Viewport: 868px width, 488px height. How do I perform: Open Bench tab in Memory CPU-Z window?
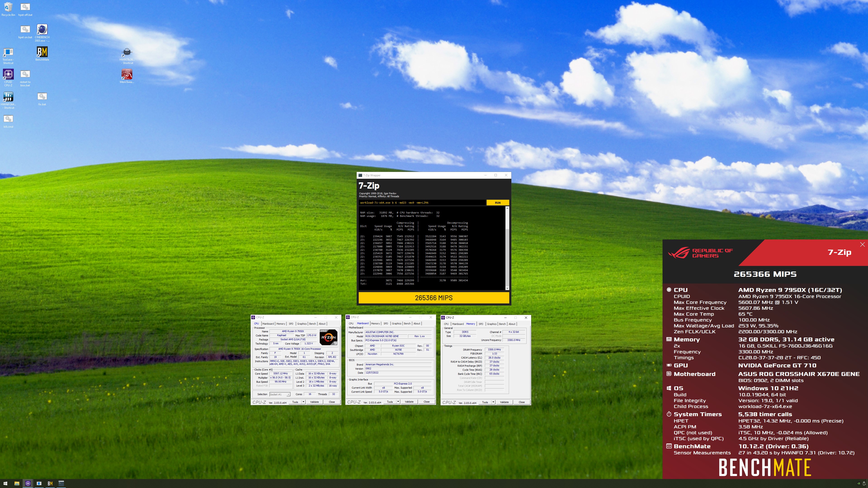502,324
